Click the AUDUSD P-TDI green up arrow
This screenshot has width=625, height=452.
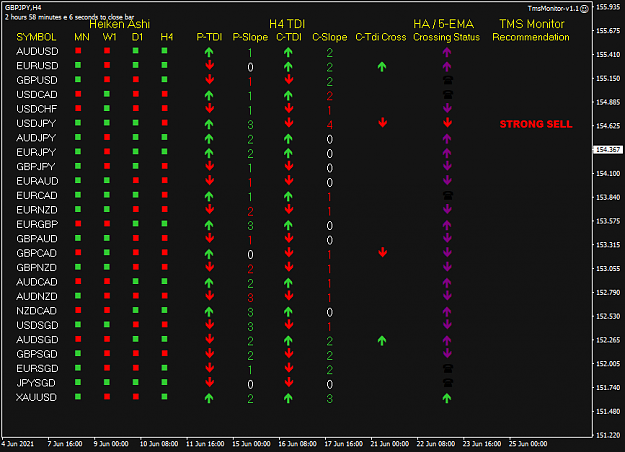pos(209,52)
